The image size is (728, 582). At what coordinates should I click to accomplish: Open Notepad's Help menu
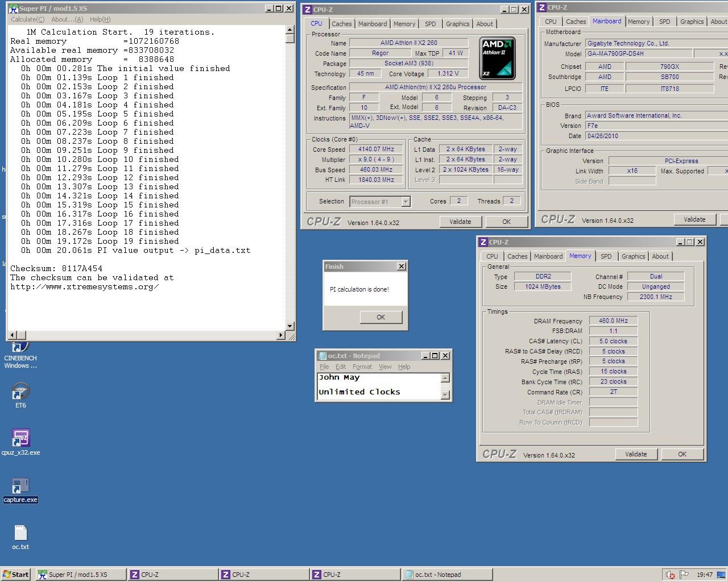404,367
